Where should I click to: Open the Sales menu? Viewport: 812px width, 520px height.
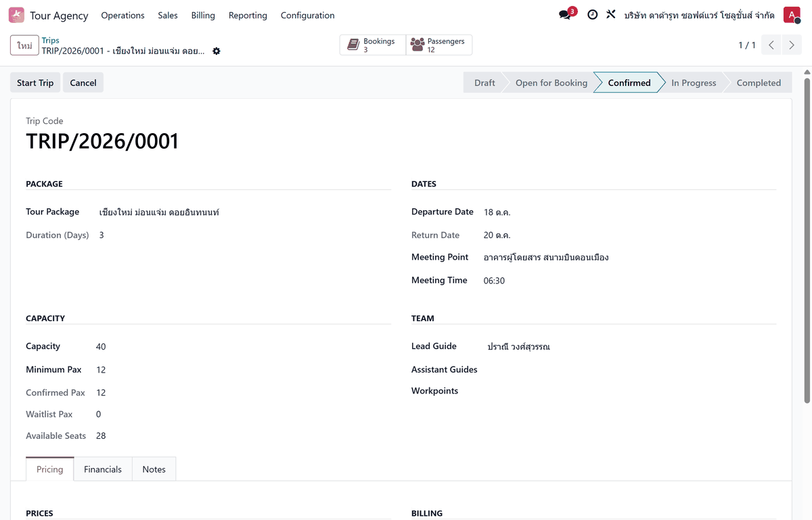pos(168,15)
